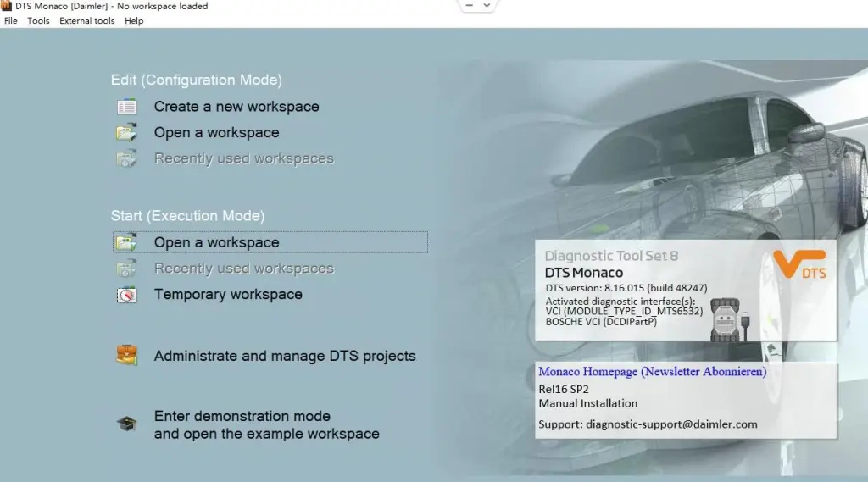Click the VCI multiplexer device image
Viewport: 868px width, 482px height.
(x=730, y=320)
